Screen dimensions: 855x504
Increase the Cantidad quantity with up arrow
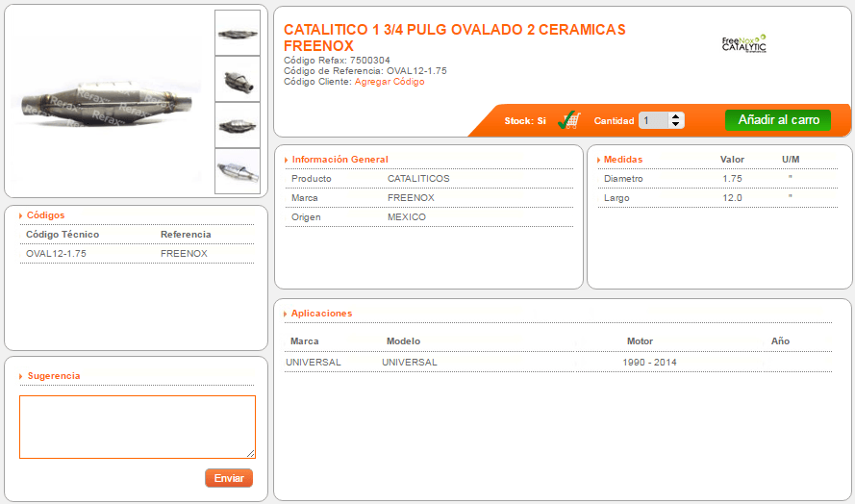coord(675,116)
